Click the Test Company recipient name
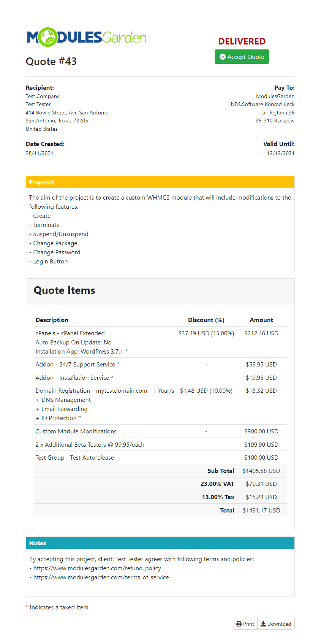This screenshot has height=644, width=321. (43, 96)
